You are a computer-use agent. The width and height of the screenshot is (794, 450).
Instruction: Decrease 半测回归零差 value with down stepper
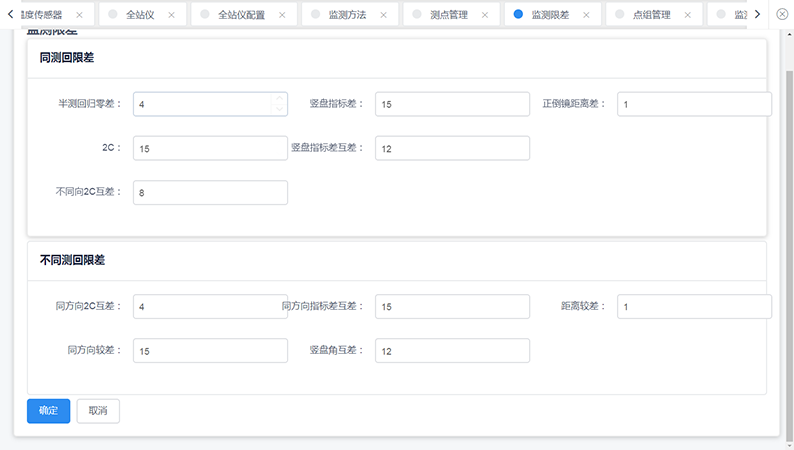pyautogui.click(x=278, y=109)
